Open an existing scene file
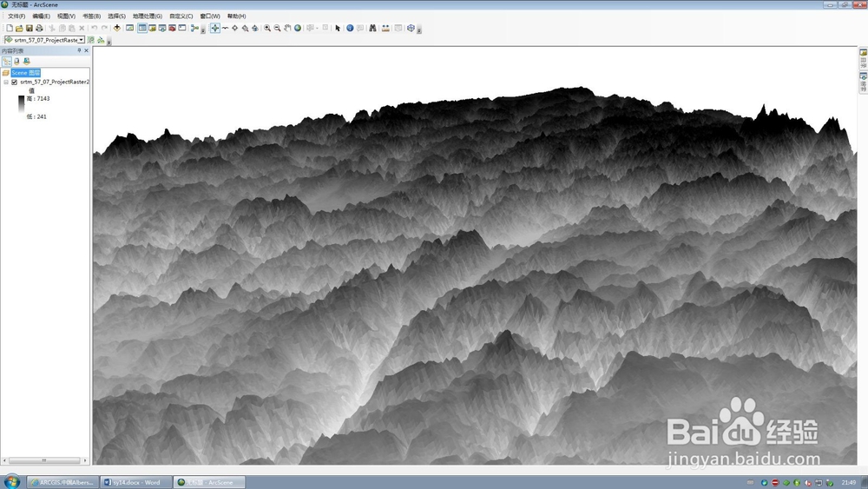 coord(19,28)
